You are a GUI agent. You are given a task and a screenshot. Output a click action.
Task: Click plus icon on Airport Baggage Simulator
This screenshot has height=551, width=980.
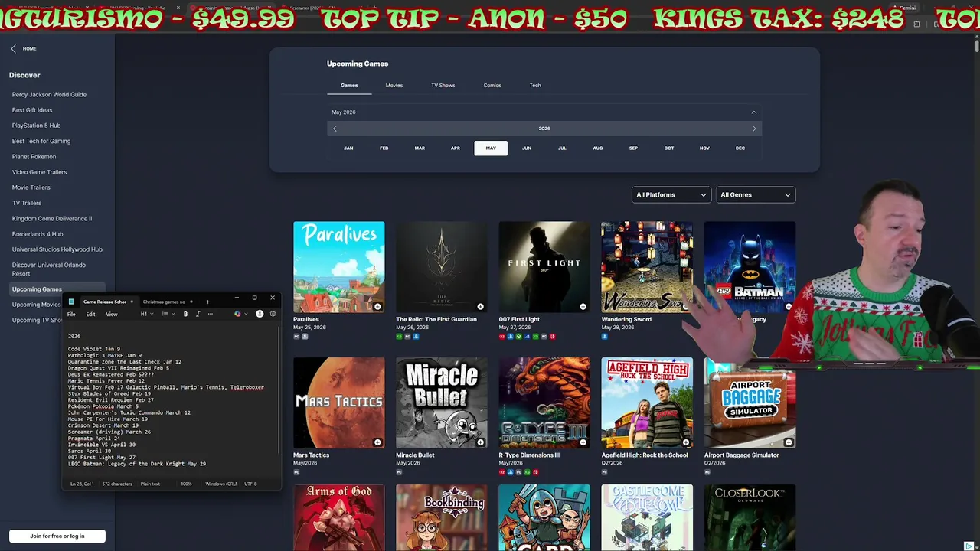(x=789, y=442)
